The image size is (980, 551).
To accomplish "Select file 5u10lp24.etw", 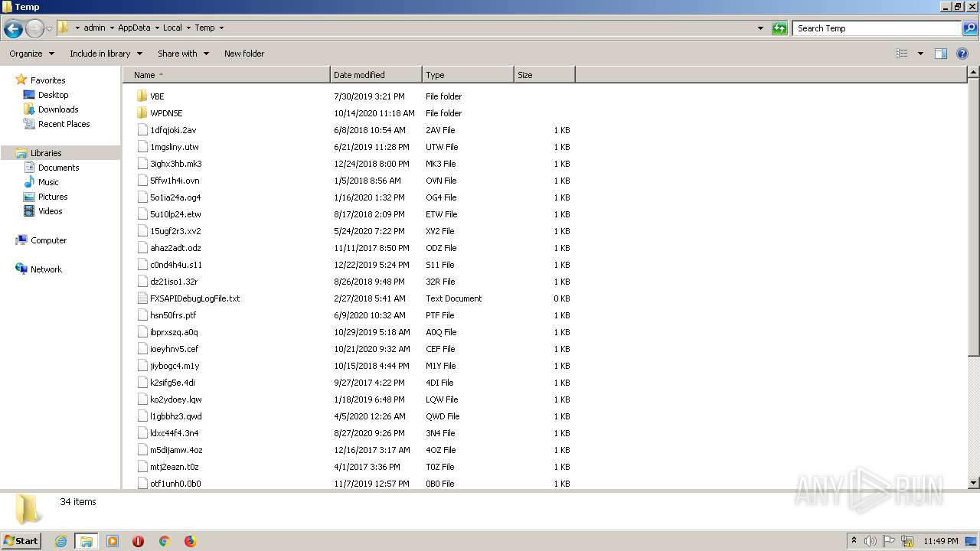I will point(175,214).
